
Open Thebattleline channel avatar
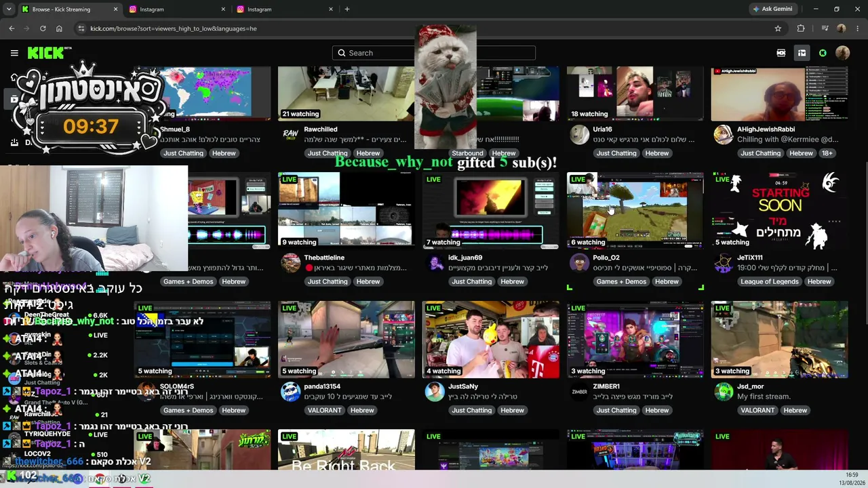(x=290, y=263)
